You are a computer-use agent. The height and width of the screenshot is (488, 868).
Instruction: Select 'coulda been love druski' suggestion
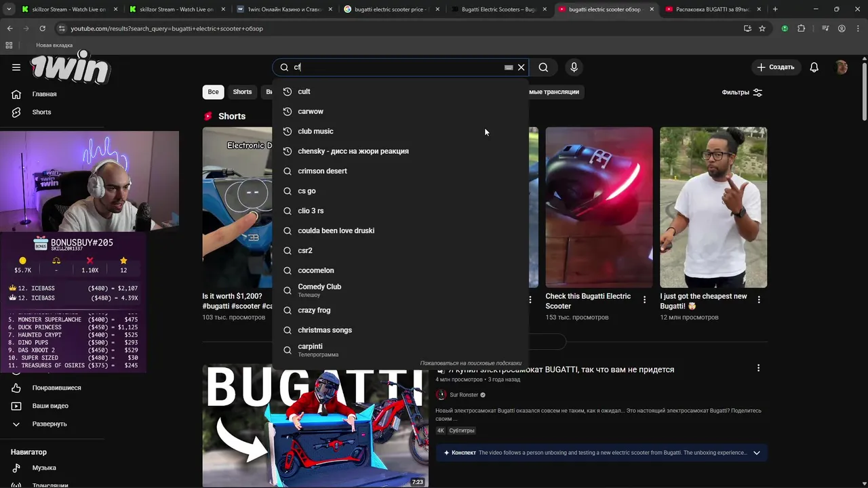pos(400,230)
